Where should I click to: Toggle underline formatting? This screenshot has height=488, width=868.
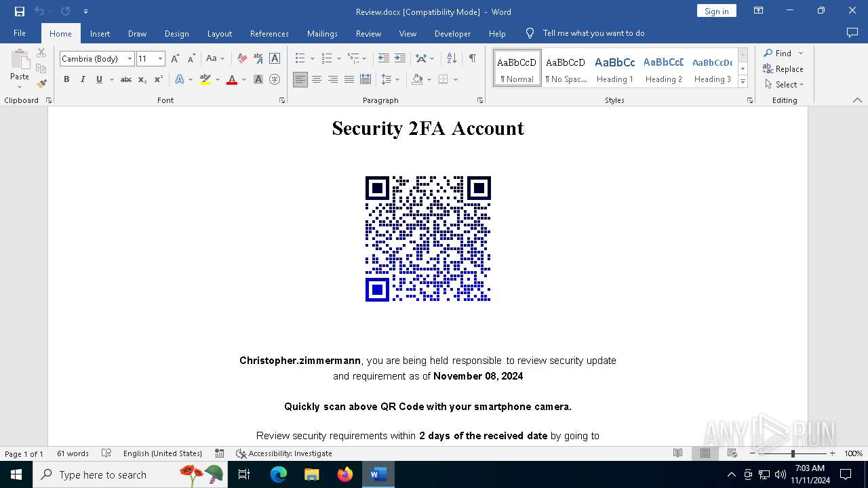[x=99, y=79]
